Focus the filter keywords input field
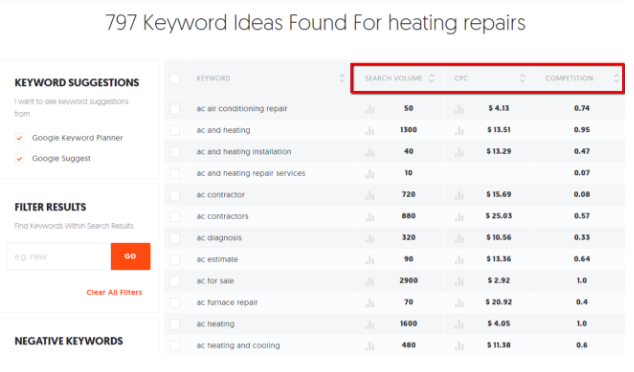 (59, 256)
